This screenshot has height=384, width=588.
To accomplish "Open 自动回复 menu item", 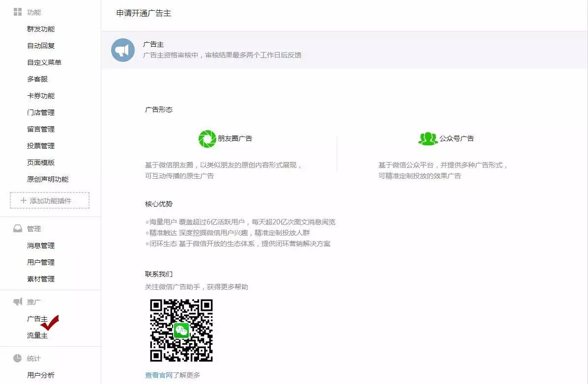I will click(x=41, y=46).
